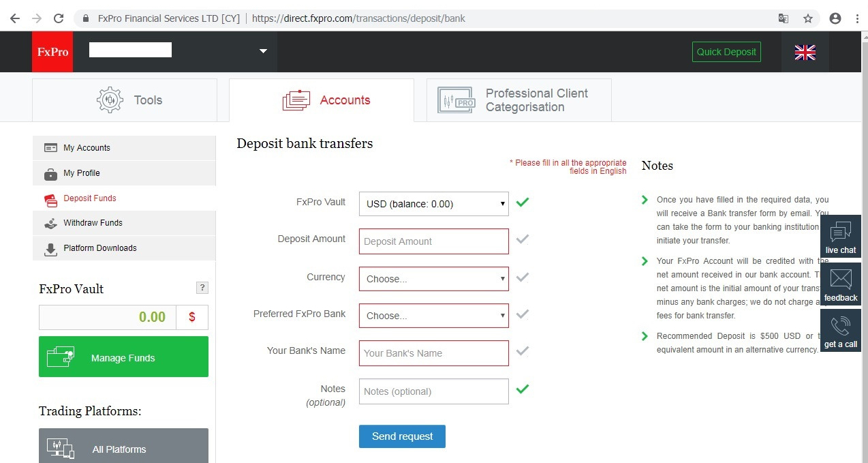Click the browser address bar URL
This screenshot has height=463, width=868.
pos(358,18)
